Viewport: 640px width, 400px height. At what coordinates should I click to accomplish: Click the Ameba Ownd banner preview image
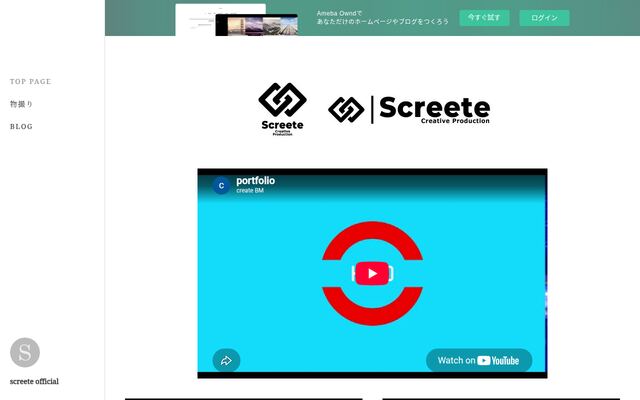click(x=237, y=20)
